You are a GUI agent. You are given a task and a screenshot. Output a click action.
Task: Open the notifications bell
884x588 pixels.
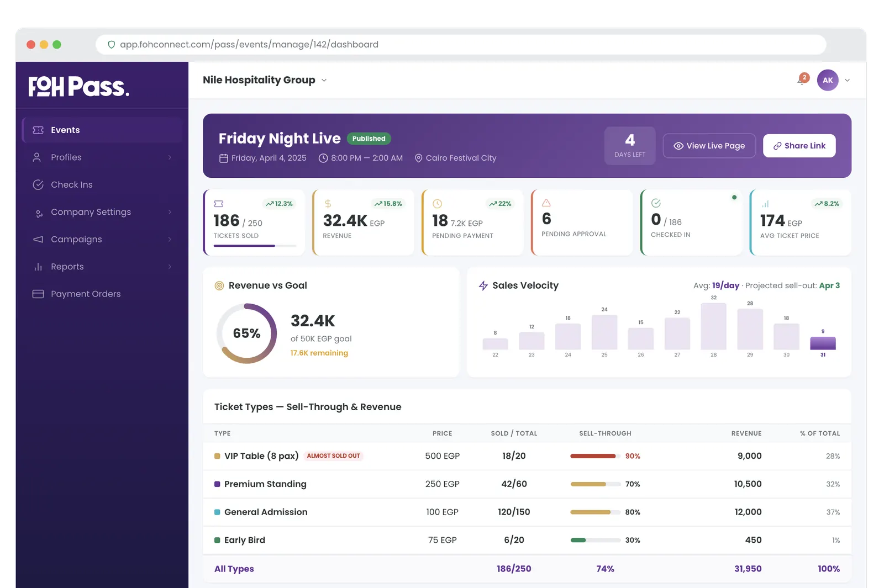(802, 80)
